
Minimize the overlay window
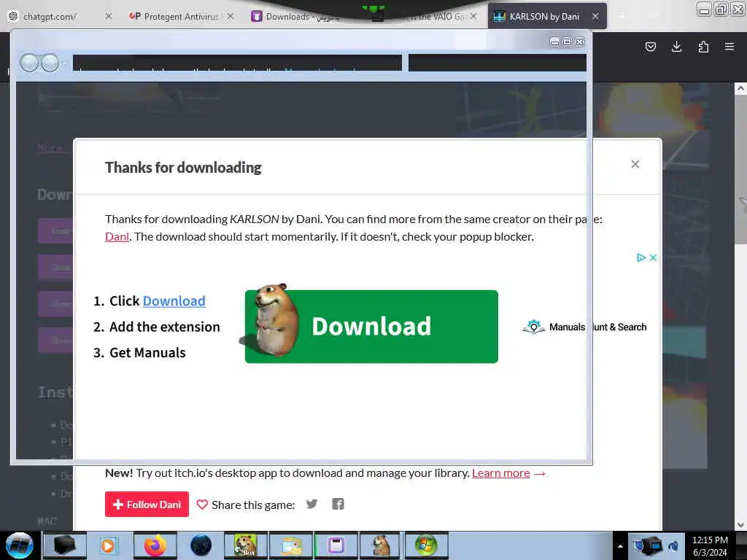point(554,42)
